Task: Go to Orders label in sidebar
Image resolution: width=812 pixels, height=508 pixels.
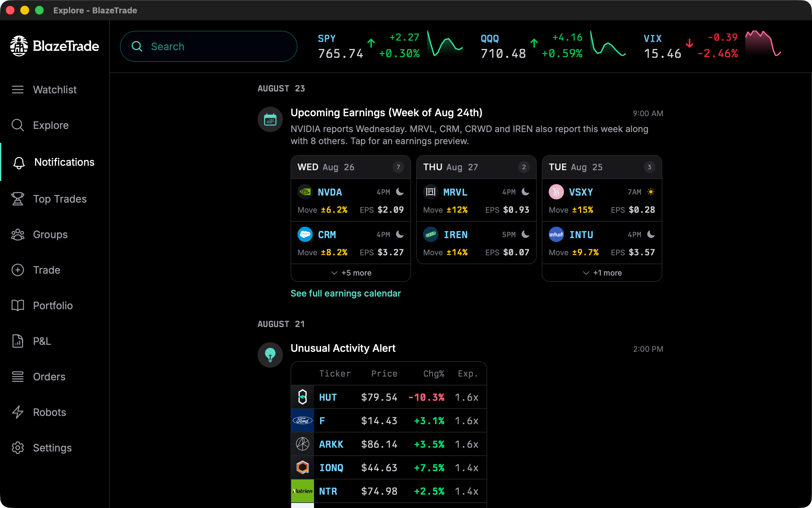Action: click(x=49, y=377)
